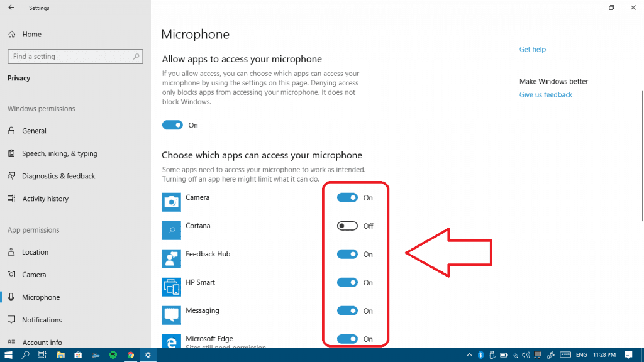Click the Cortana app name in the list
Image resolution: width=644 pixels, height=362 pixels.
coord(198,226)
